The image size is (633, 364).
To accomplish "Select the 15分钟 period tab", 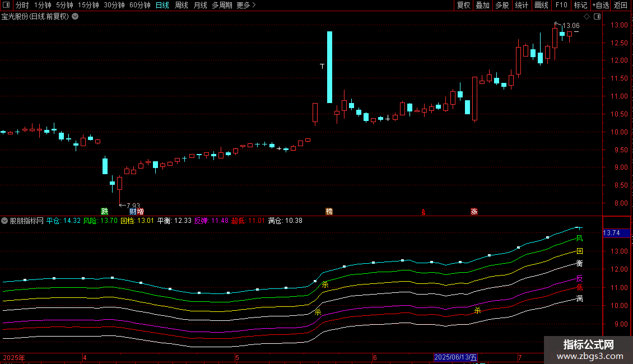I will point(88,5).
